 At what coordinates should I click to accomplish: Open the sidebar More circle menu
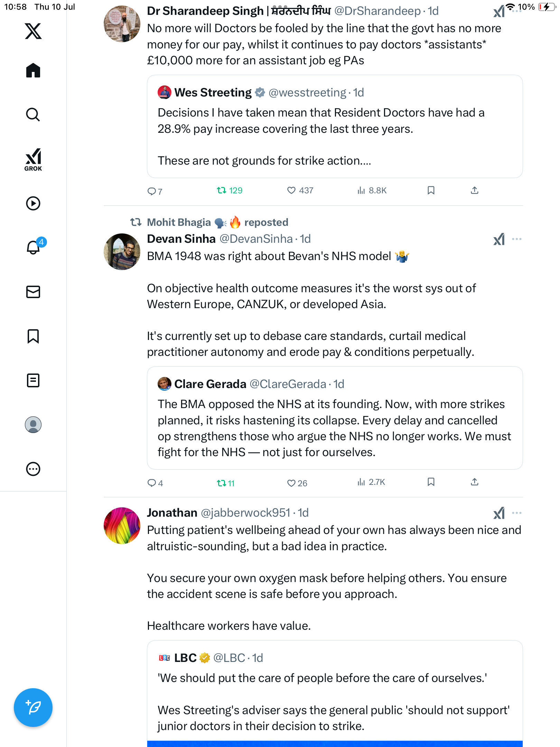33,469
